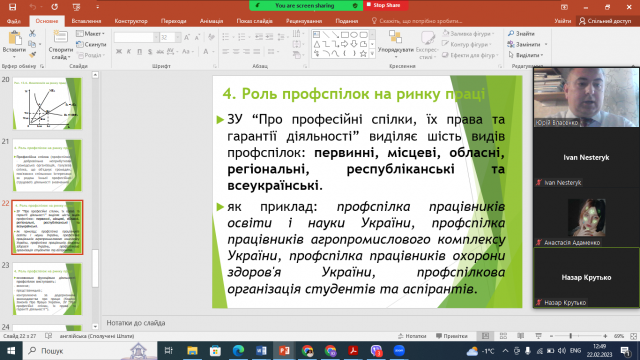
Task: Open the Макет layout dropdown
Action: coord(91,33)
